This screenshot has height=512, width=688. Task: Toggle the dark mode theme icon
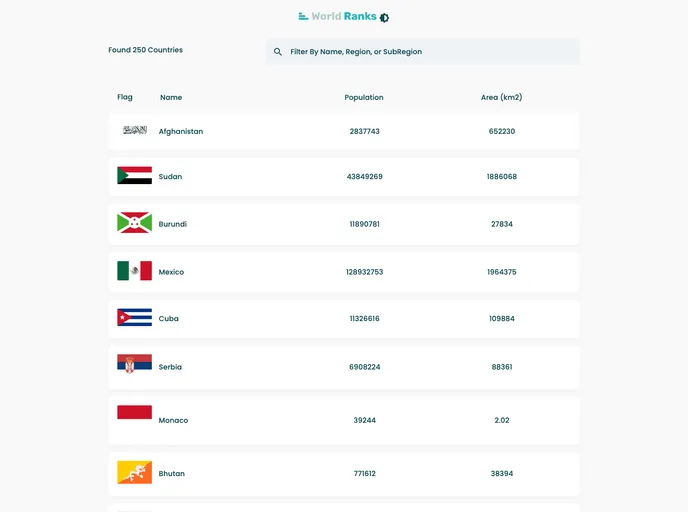click(385, 17)
